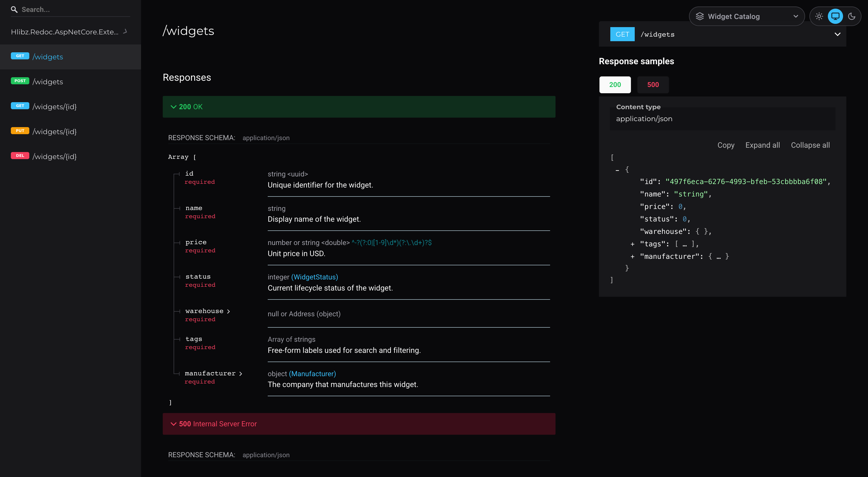The image size is (868, 477).
Task: Click "Unit price in USD." description
Action: [x=296, y=253]
